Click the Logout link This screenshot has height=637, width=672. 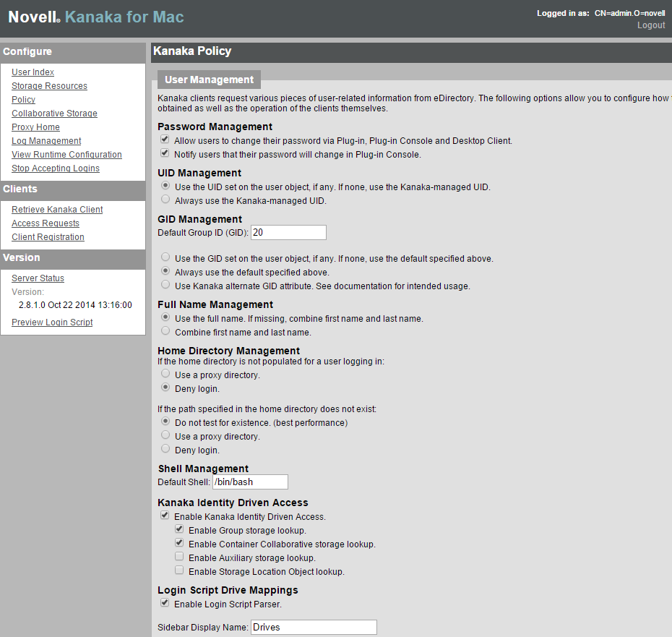[651, 25]
